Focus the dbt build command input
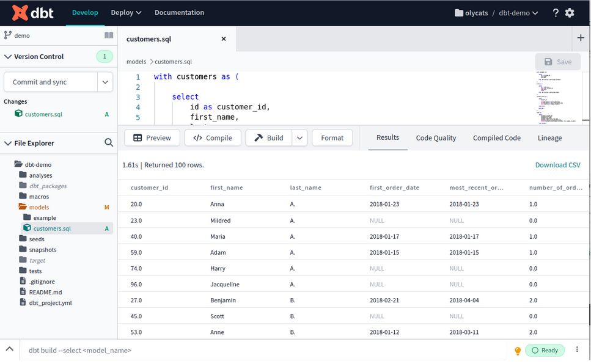The width and height of the screenshot is (591, 364). pyautogui.click(x=264, y=351)
